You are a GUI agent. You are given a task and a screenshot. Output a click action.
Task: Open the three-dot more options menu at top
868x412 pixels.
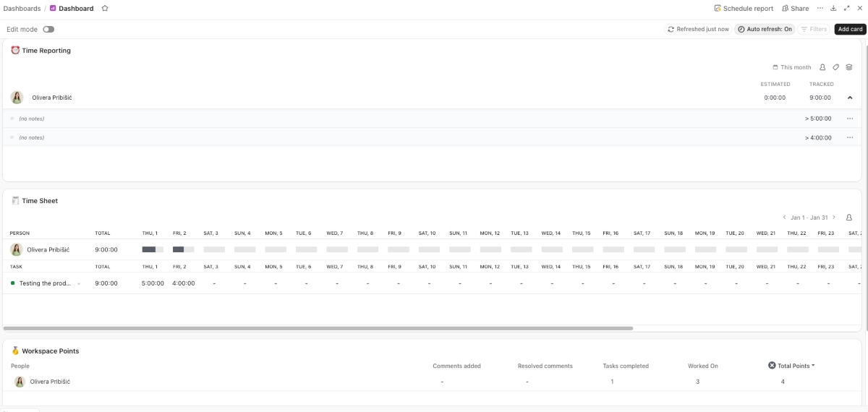coord(820,9)
